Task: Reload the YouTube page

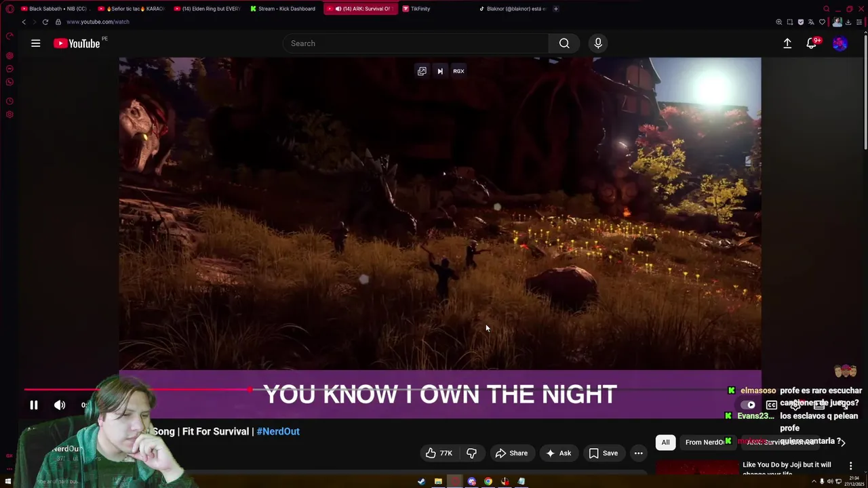Action: pos(45,22)
